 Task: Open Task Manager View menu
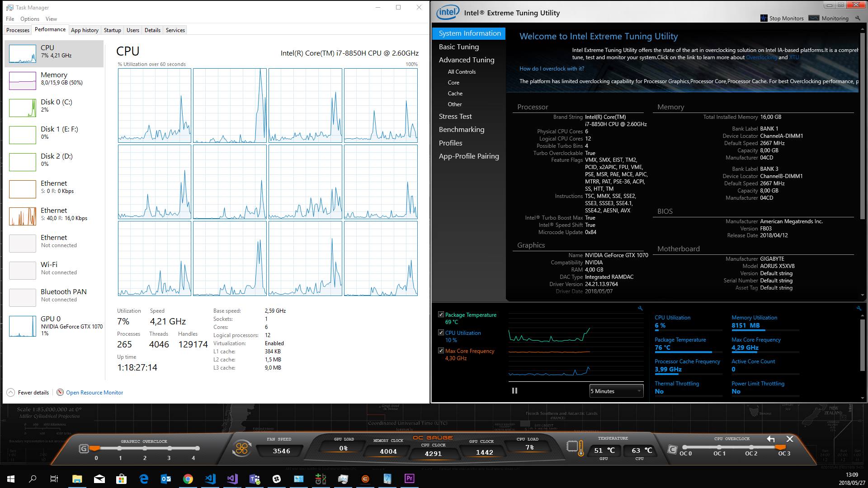click(x=51, y=19)
